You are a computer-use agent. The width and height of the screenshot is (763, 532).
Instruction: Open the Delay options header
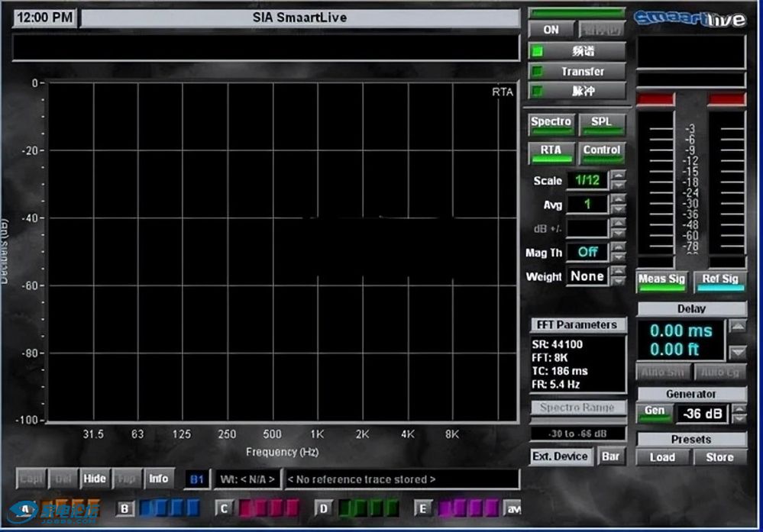691,309
